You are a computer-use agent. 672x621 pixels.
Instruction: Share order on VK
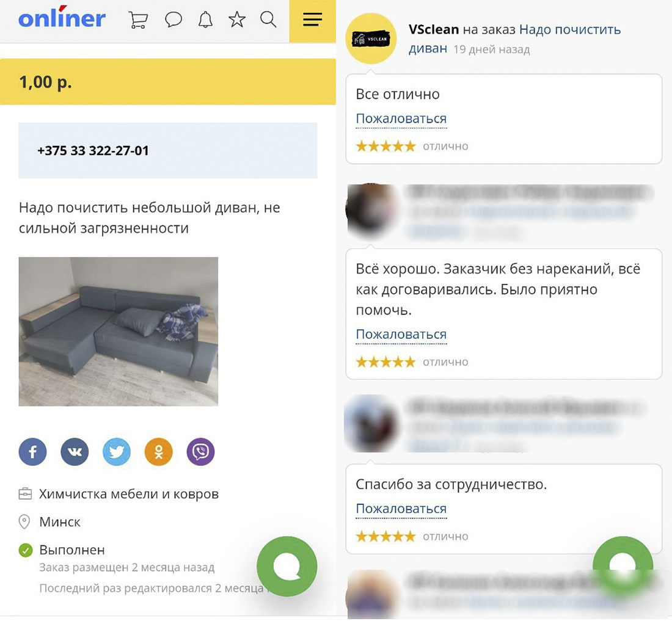(75, 452)
